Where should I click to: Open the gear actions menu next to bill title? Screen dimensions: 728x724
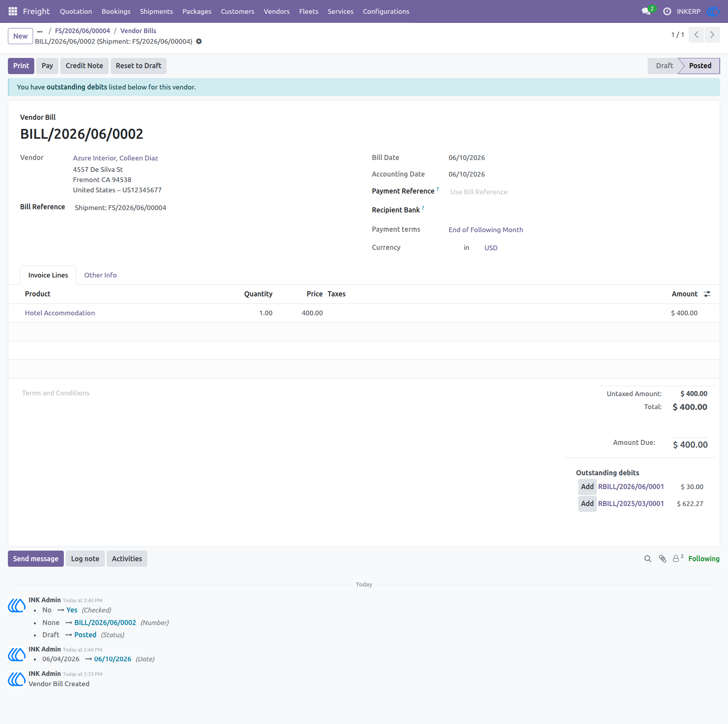point(199,41)
